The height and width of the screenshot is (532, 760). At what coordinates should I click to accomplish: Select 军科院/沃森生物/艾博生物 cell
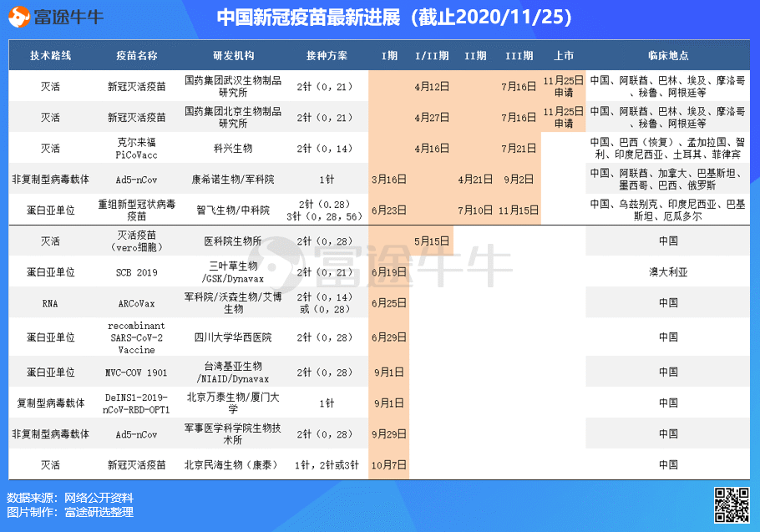click(233, 303)
